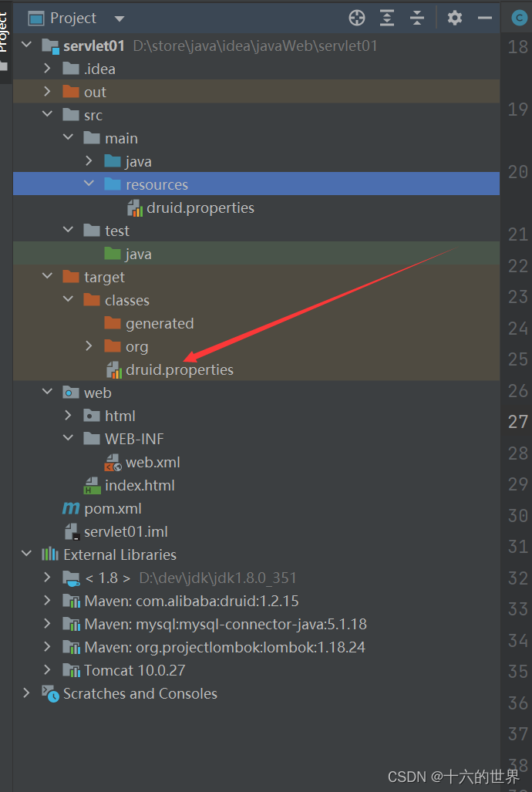Collapse the resources folder

click(x=89, y=184)
